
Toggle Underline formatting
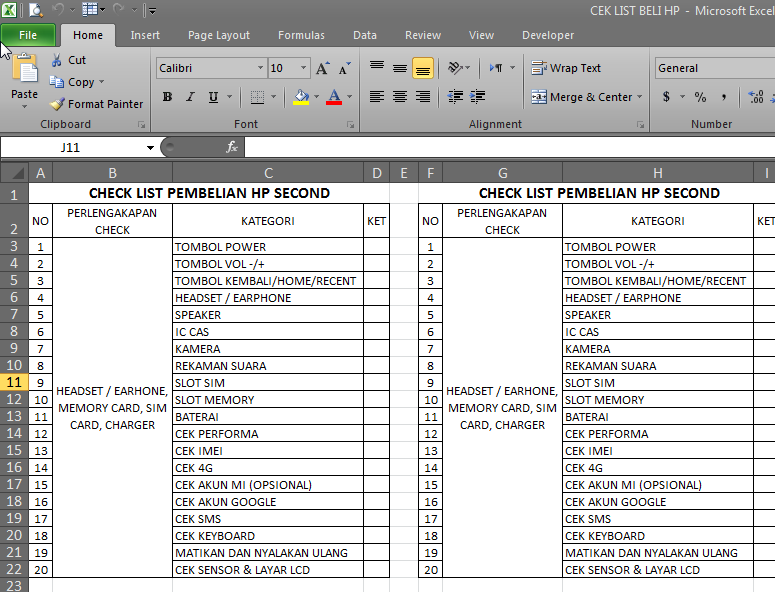tap(213, 97)
